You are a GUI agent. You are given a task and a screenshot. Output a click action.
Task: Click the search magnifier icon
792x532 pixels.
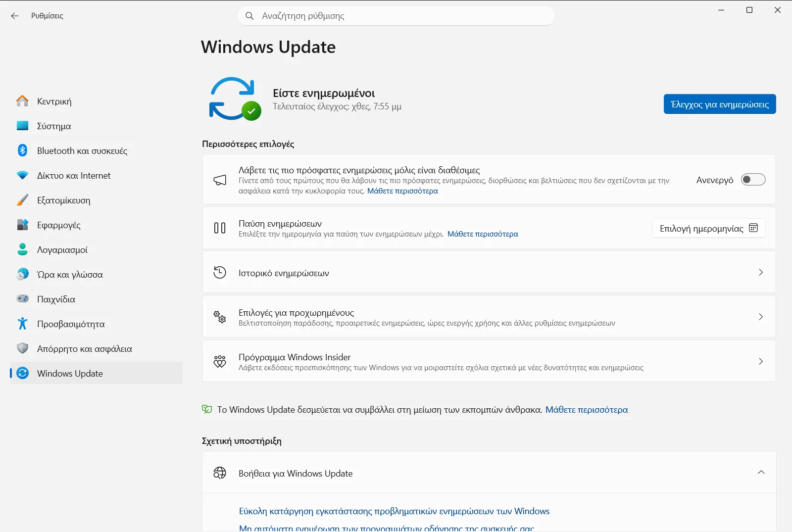tap(249, 16)
